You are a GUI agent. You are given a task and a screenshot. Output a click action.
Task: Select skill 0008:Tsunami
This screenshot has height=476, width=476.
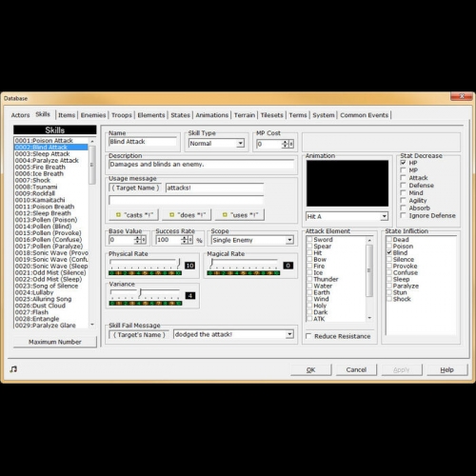point(50,187)
